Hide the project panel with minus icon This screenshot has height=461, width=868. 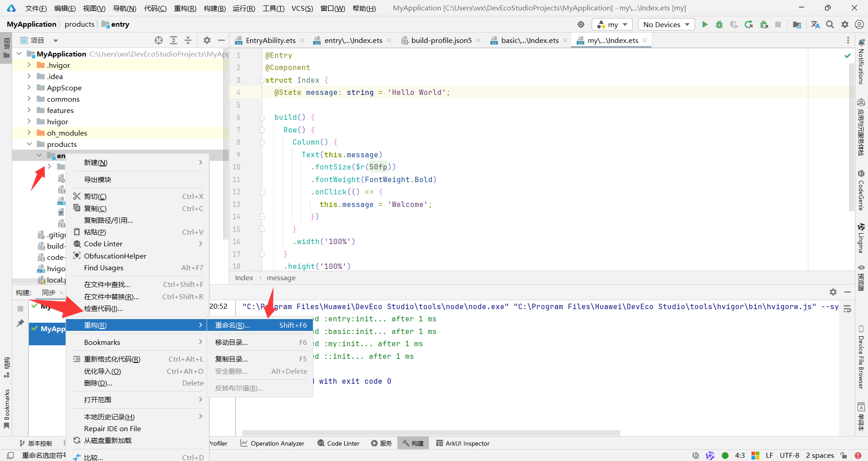pos(221,40)
